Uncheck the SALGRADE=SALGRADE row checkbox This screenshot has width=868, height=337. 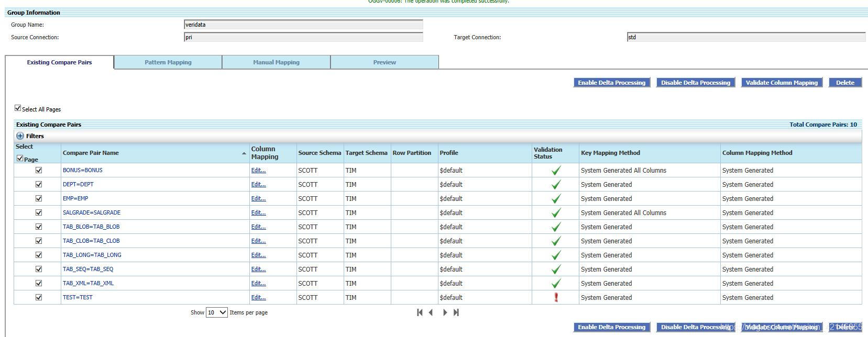pyautogui.click(x=39, y=212)
